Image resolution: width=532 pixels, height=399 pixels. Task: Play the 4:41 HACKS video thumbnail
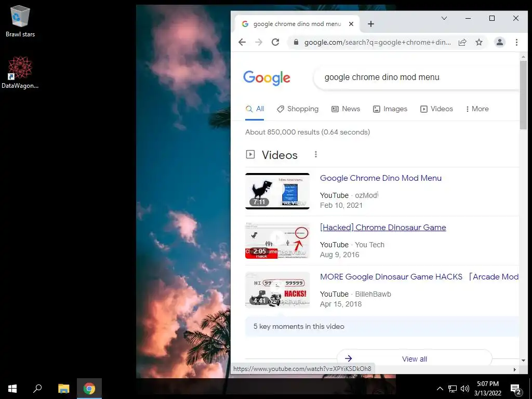click(277, 290)
